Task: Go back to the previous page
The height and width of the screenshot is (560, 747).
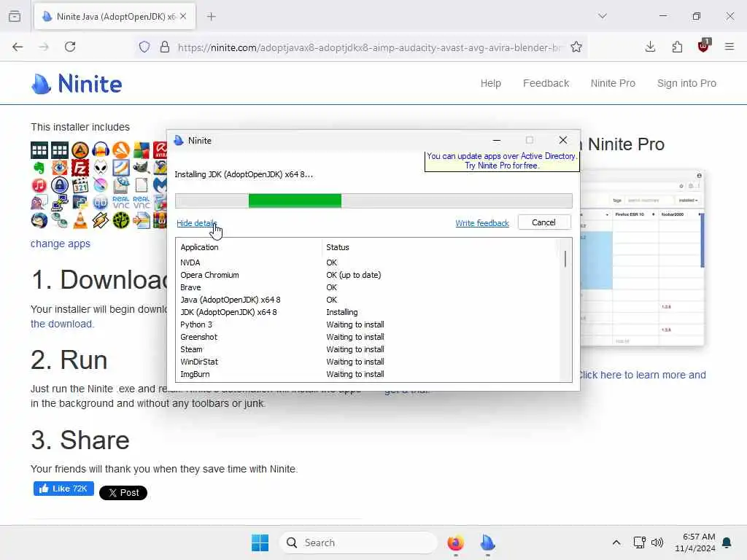Action: 18,47
